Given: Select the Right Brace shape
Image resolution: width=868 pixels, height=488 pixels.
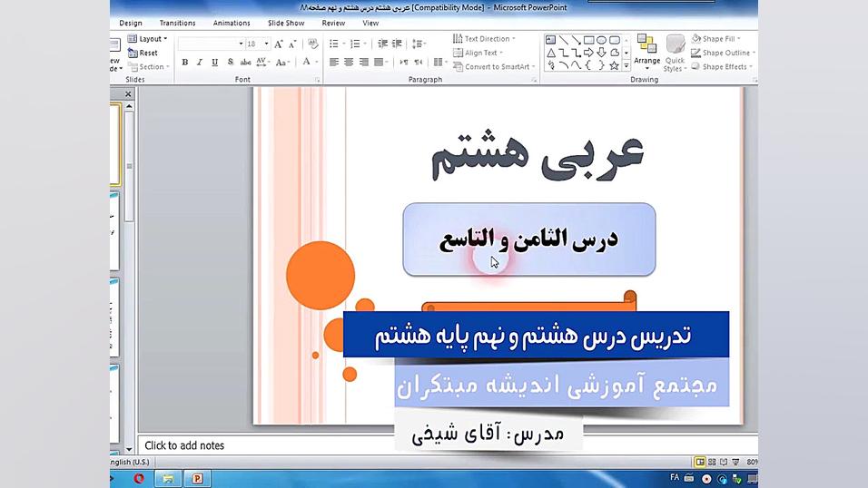Looking at the screenshot, I should [602, 66].
